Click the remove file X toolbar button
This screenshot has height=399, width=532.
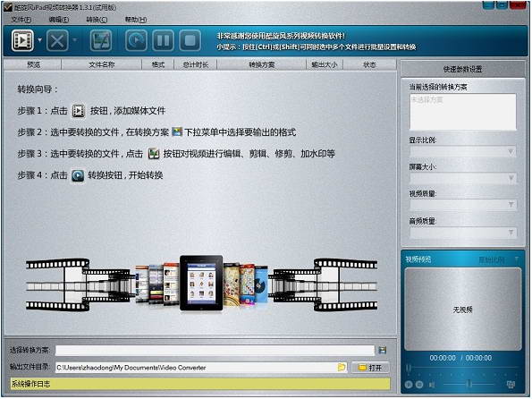pyautogui.click(x=57, y=41)
